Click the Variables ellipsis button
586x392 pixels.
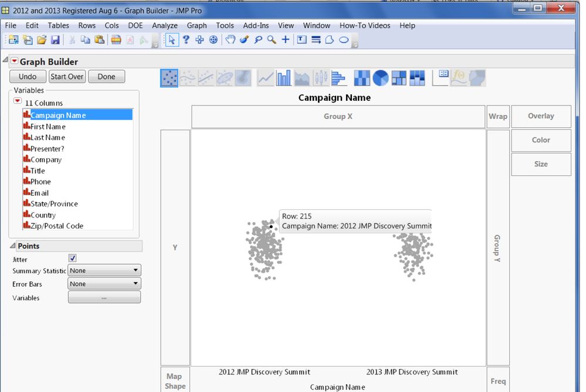104,298
